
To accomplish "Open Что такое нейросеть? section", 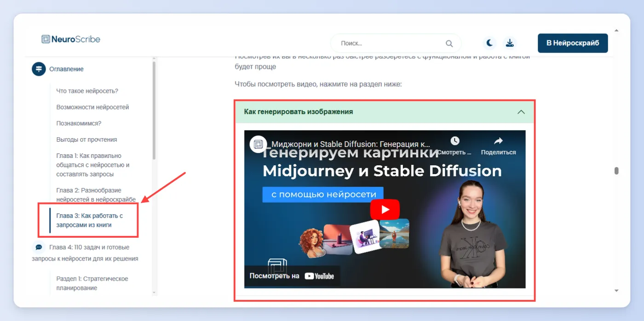I will click(87, 91).
